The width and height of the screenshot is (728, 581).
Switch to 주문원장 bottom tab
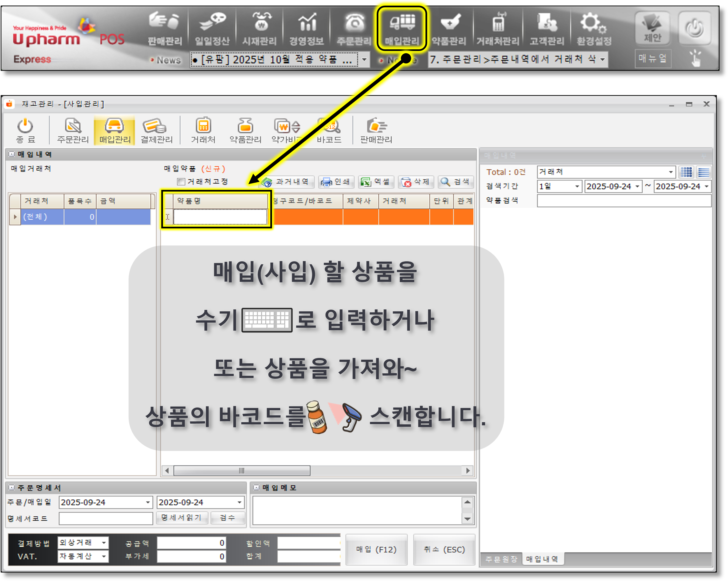[x=501, y=559]
